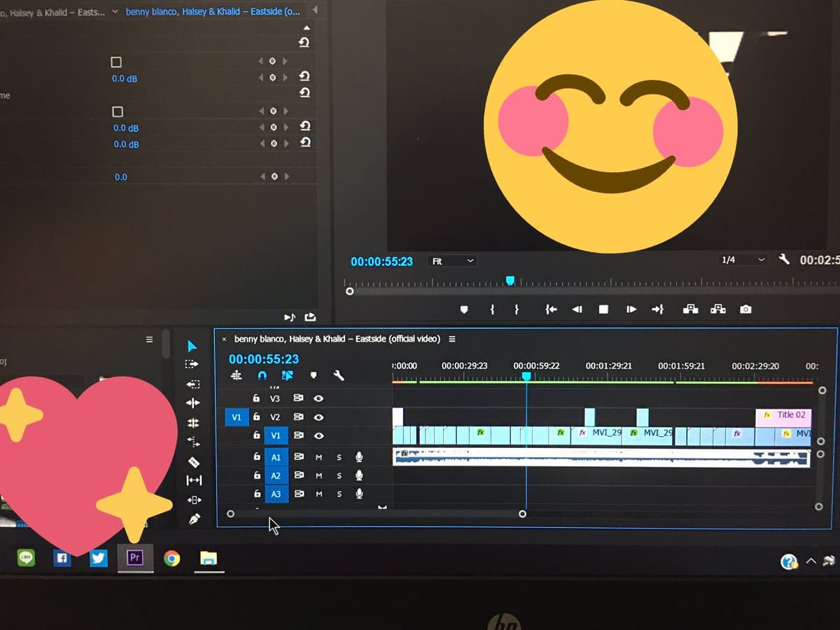Toggle Linked Selection in timeline header
The image size is (840, 630).
coord(287,376)
